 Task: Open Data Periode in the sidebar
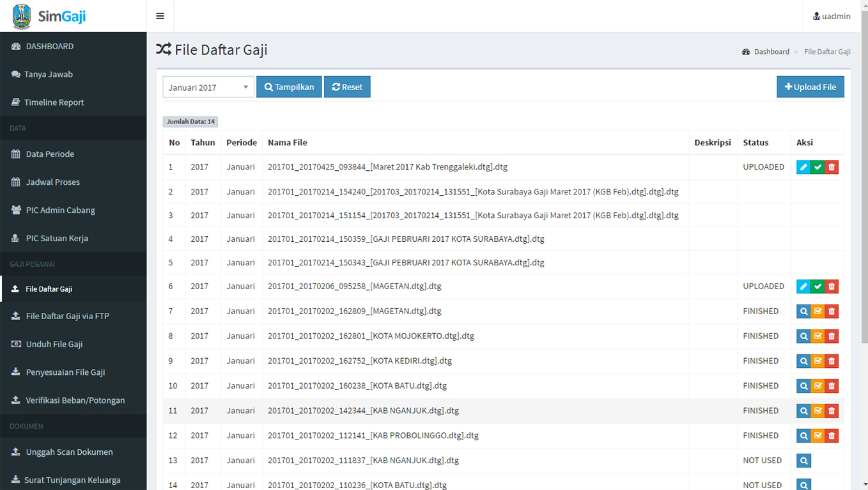point(50,154)
